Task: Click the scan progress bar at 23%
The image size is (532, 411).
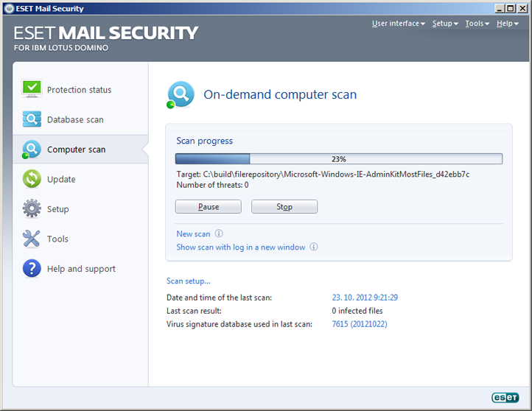Action: [x=338, y=158]
